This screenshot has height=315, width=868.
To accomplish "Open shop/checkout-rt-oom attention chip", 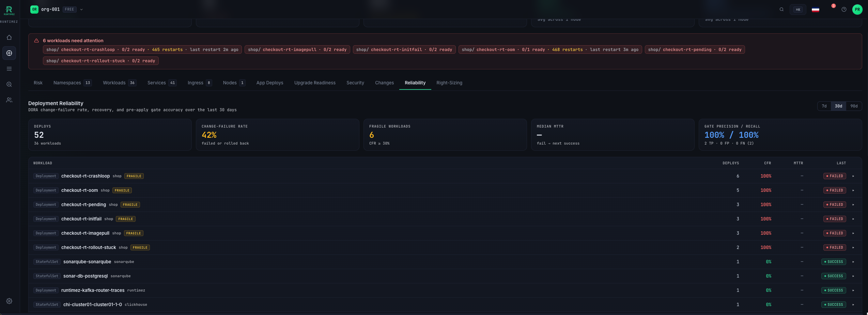I will 550,50.
